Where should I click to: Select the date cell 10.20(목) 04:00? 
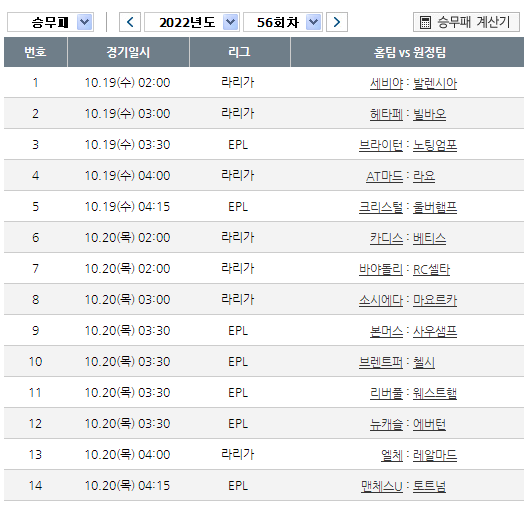click(x=128, y=455)
